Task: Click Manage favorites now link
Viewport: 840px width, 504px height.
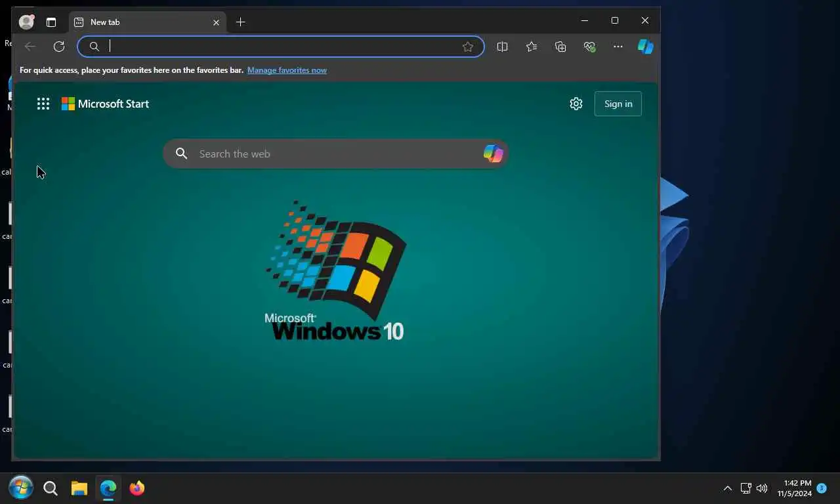Action: pyautogui.click(x=287, y=70)
